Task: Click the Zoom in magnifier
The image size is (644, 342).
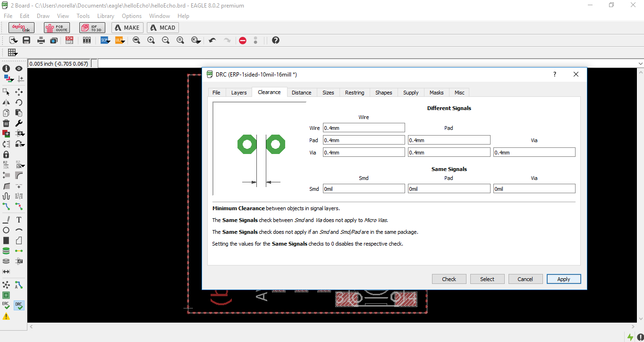Action: click(x=151, y=40)
